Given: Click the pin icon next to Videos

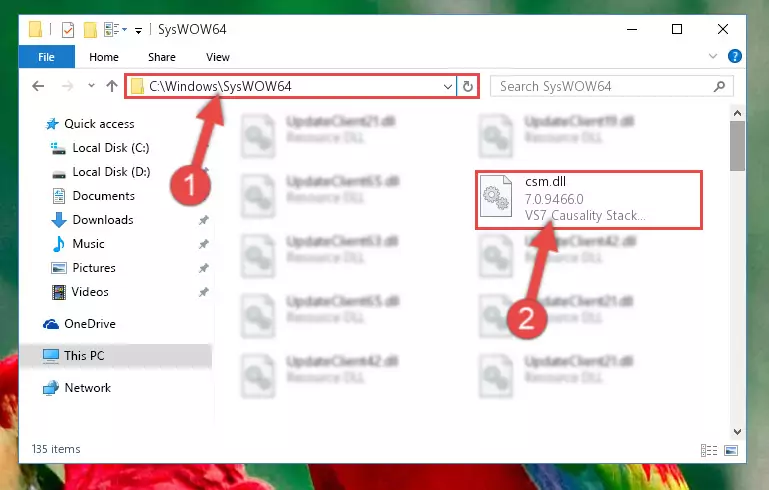Looking at the screenshot, I should coord(203,292).
